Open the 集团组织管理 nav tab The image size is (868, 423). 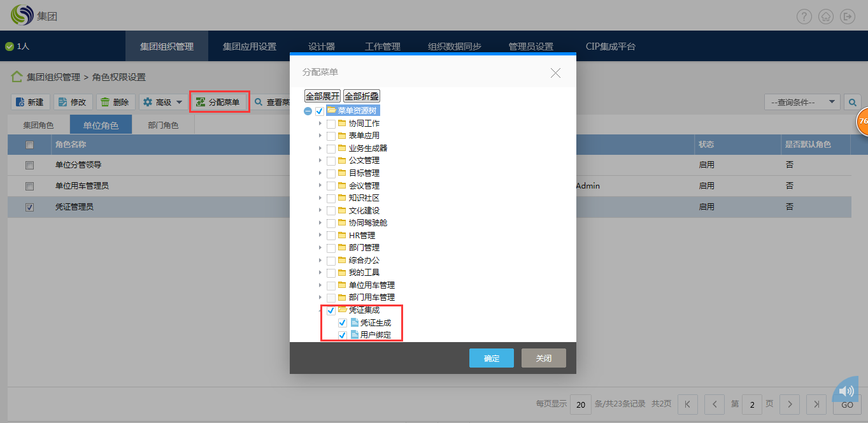(167, 47)
